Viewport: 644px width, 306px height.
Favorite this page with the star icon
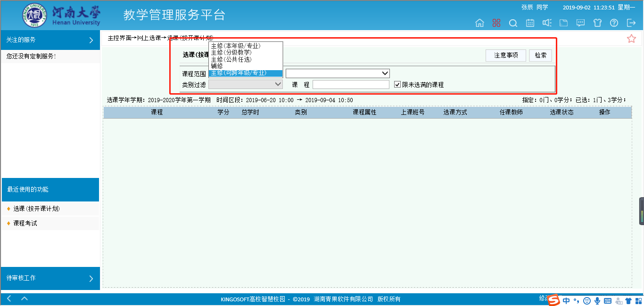click(631, 39)
